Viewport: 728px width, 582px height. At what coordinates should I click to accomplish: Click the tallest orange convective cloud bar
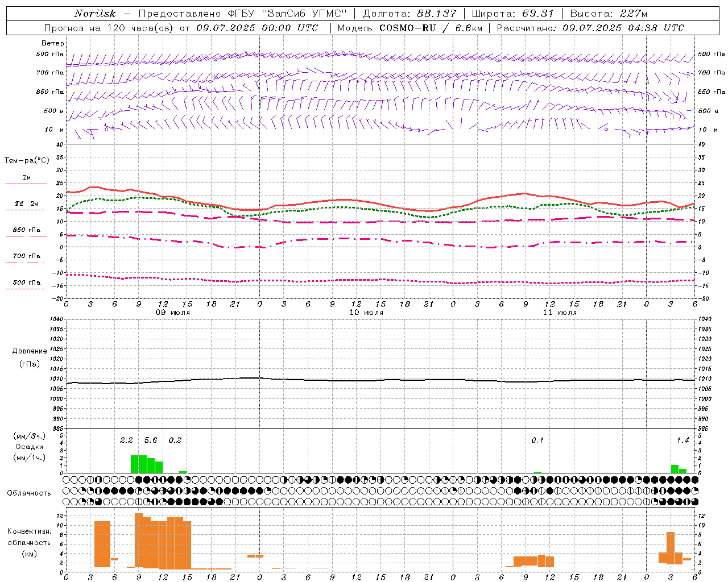pyautogui.click(x=139, y=540)
